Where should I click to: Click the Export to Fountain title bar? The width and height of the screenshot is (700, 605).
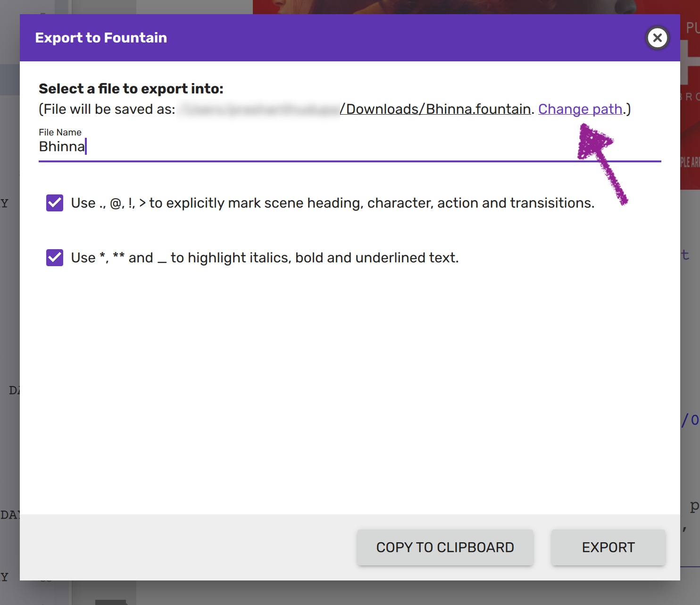[x=330, y=38]
